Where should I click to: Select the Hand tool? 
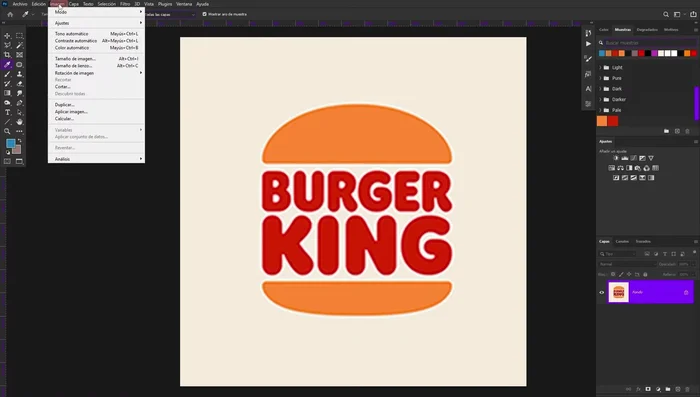(x=19, y=122)
